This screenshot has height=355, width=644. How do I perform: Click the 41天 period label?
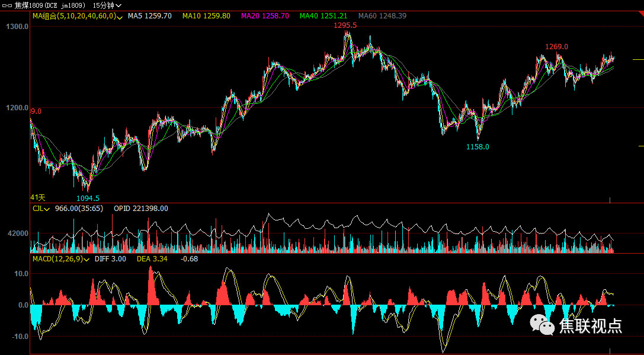click(37, 197)
